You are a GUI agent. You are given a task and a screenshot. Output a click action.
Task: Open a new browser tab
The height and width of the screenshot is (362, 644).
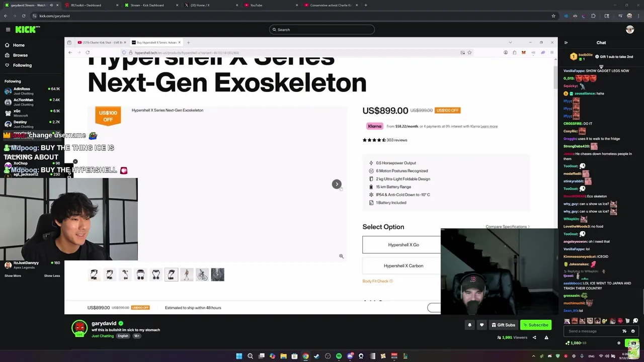366,5
